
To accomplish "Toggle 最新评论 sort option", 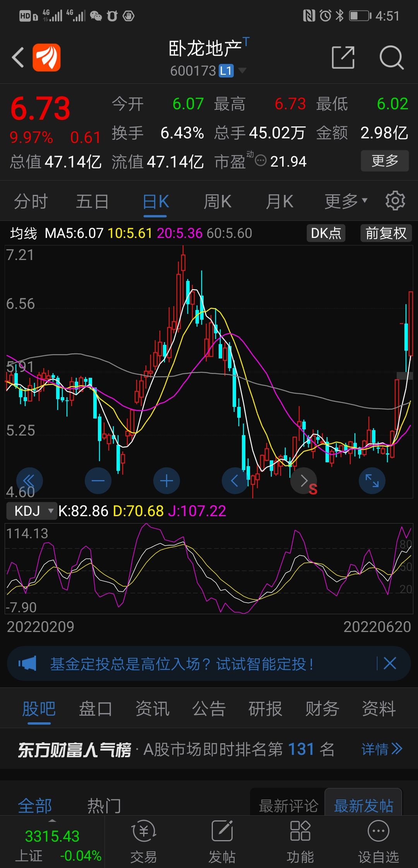I will (x=288, y=806).
